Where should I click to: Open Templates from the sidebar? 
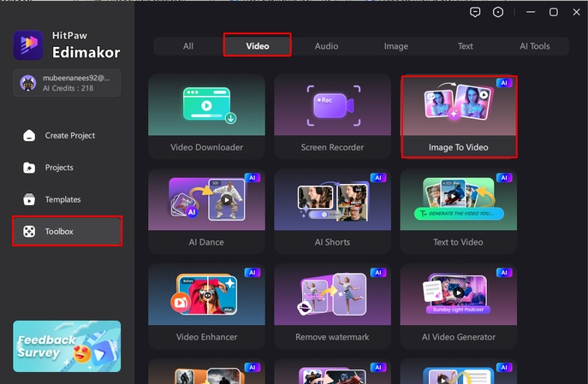pos(62,199)
